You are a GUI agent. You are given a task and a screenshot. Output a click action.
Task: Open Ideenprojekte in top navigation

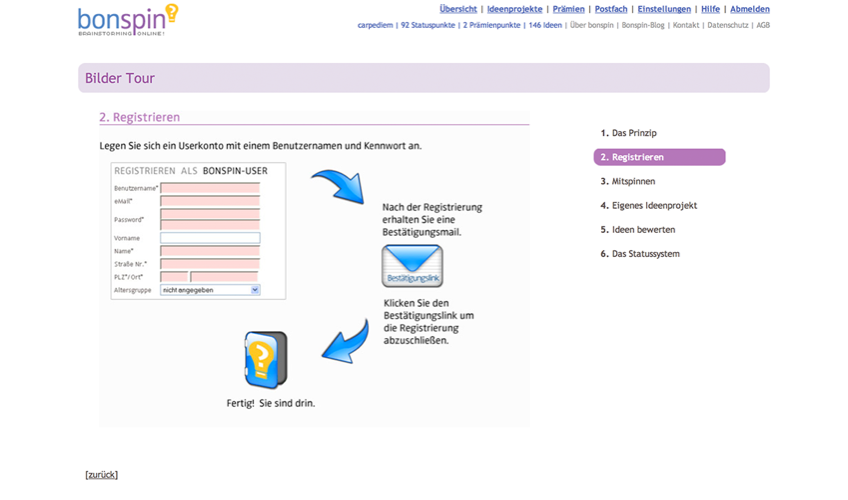click(x=514, y=9)
